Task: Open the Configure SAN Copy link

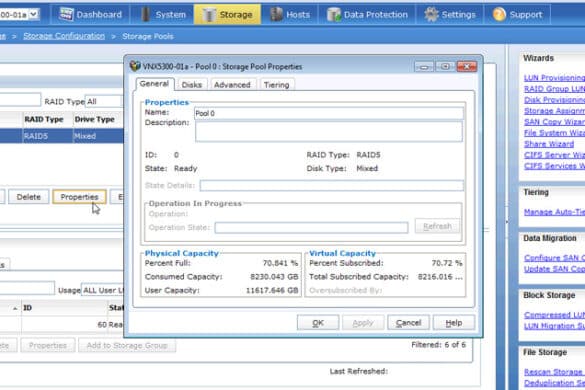Action: pyautogui.click(x=554, y=258)
